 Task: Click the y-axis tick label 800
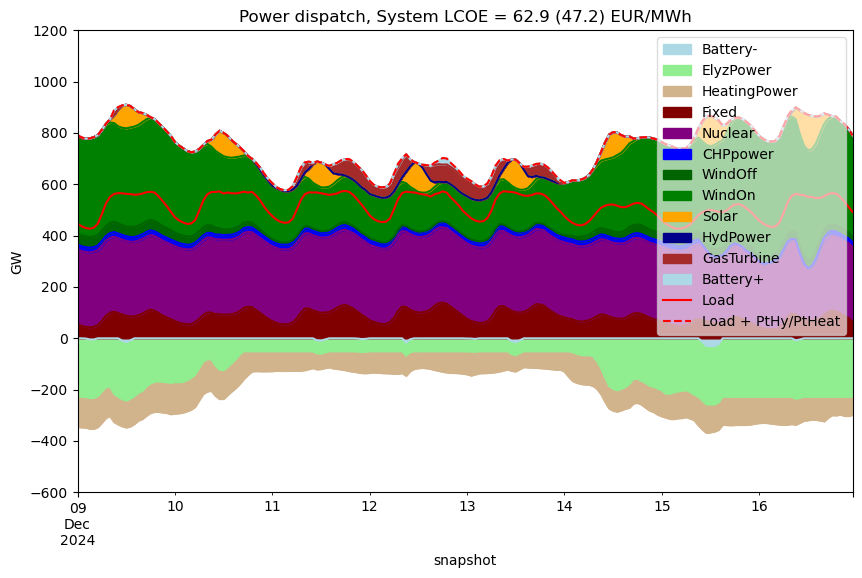[54, 134]
